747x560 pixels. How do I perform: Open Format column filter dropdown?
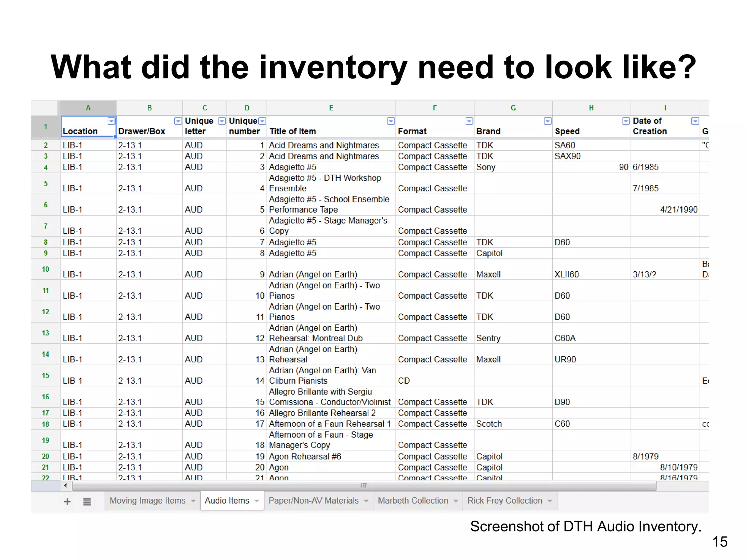pyautogui.click(x=469, y=121)
